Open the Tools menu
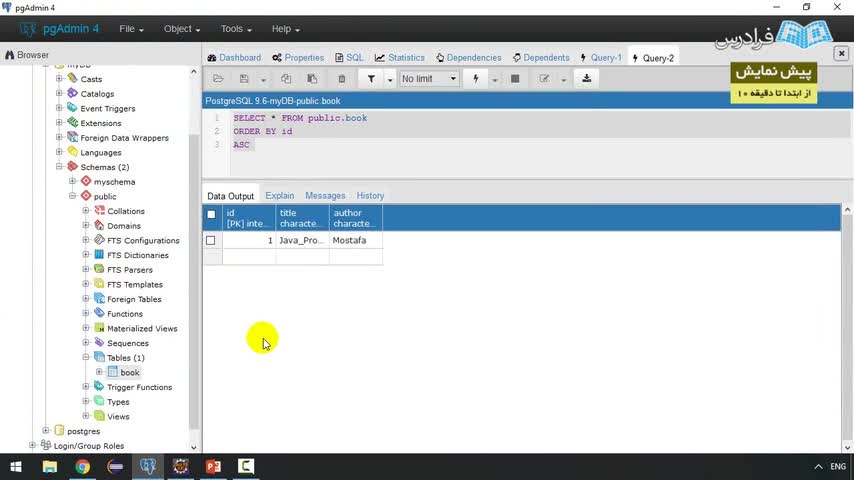Image resolution: width=854 pixels, height=480 pixels. pyautogui.click(x=236, y=29)
